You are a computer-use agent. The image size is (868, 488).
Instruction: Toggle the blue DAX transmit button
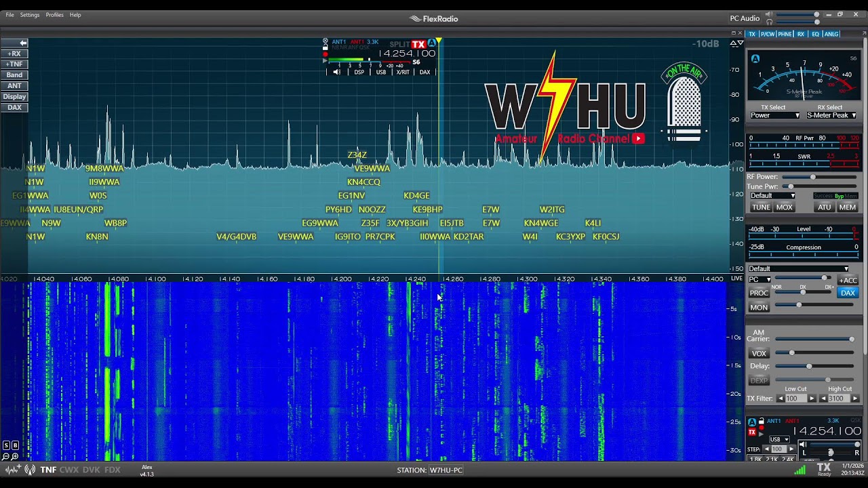[x=848, y=293]
